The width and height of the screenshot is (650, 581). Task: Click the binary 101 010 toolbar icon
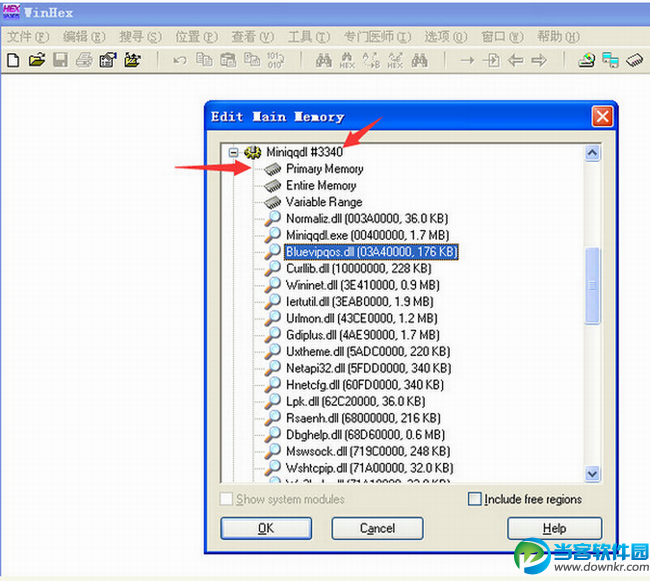tap(275, 61)
